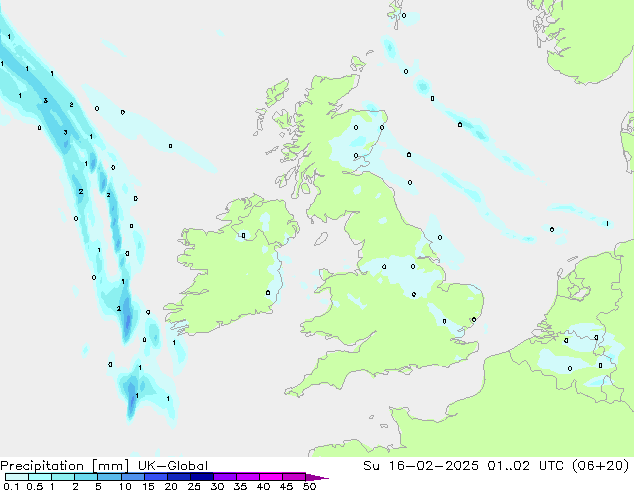Click the '45' legend scale label
The height and width of the screenshot is (490, 634).
tap(286, 486)
